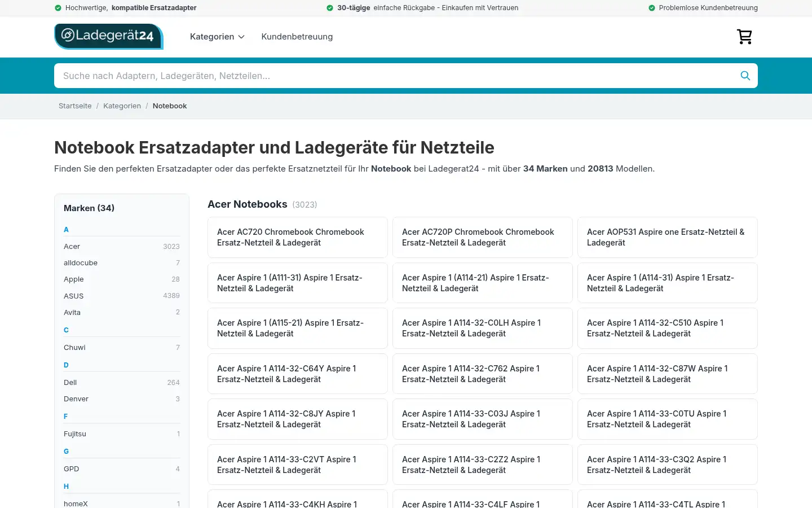
Task: Expand the Kategorien dropdown menu
Action: pos(217,37)
